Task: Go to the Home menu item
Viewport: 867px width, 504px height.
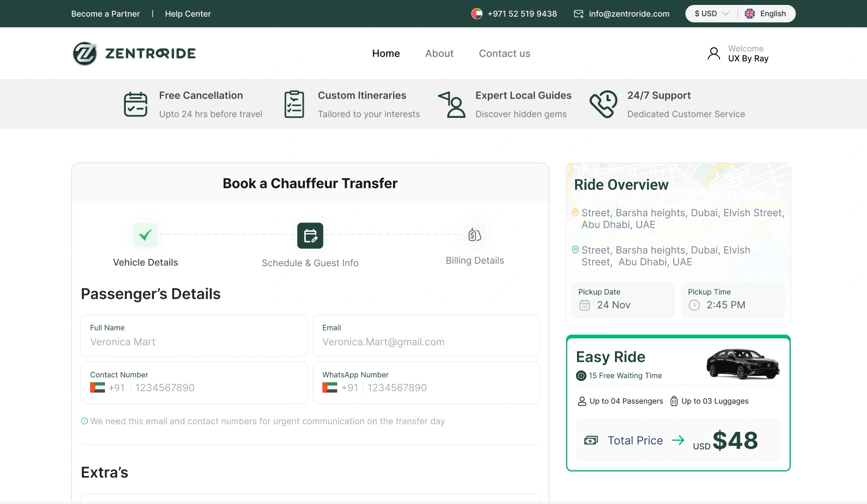Action: click(386, 53)
